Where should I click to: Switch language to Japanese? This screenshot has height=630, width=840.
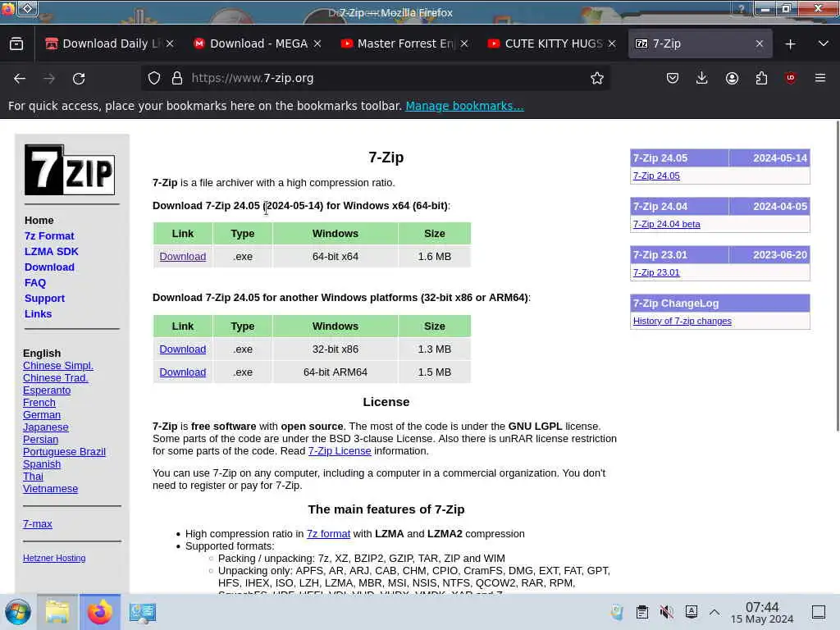coord(46,427)
